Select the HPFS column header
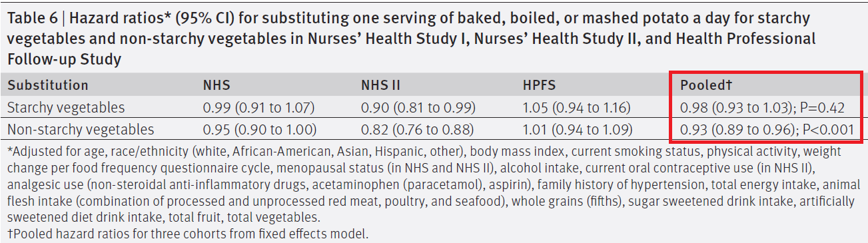 [x=540, y=85]
